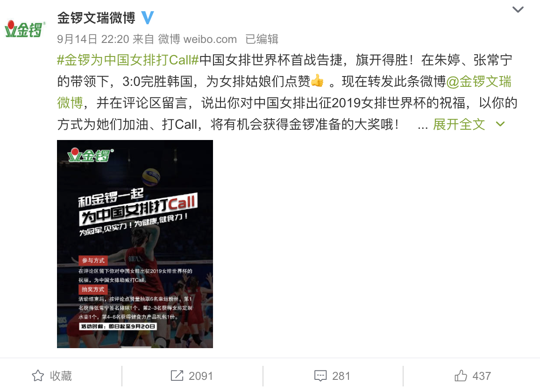Click the blue verified V badge
540x392 pixels.
(148, 18)
